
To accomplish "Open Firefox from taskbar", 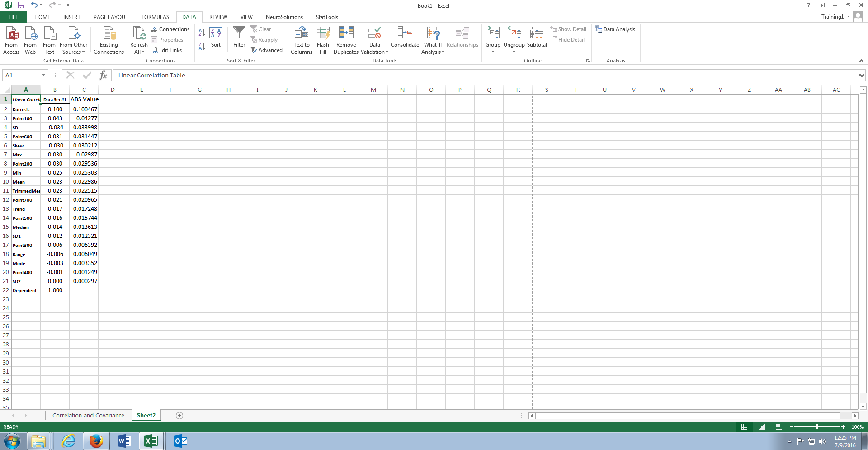I will point(96,441).
